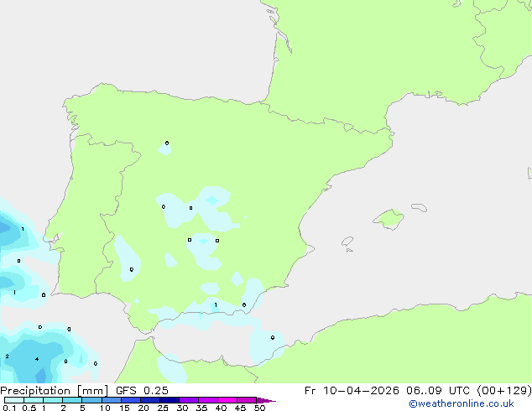
Task: Click the 25 to 30 mm legend swatch
Action: (x=170, y=400)
